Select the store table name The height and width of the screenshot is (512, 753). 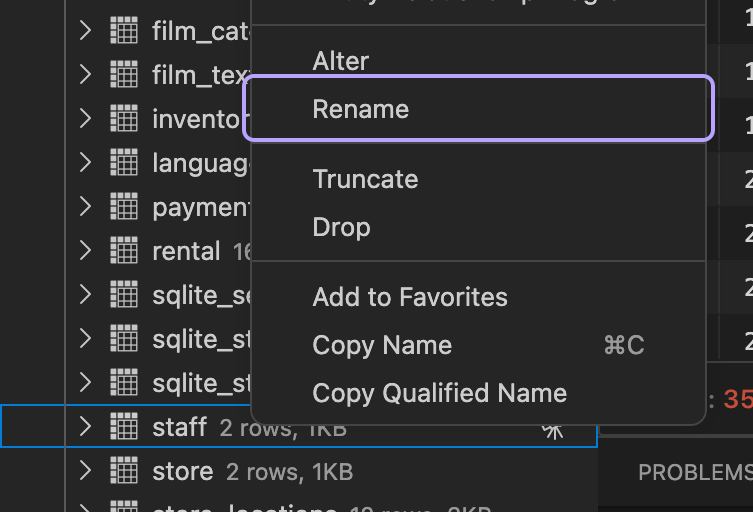[182, 471]
